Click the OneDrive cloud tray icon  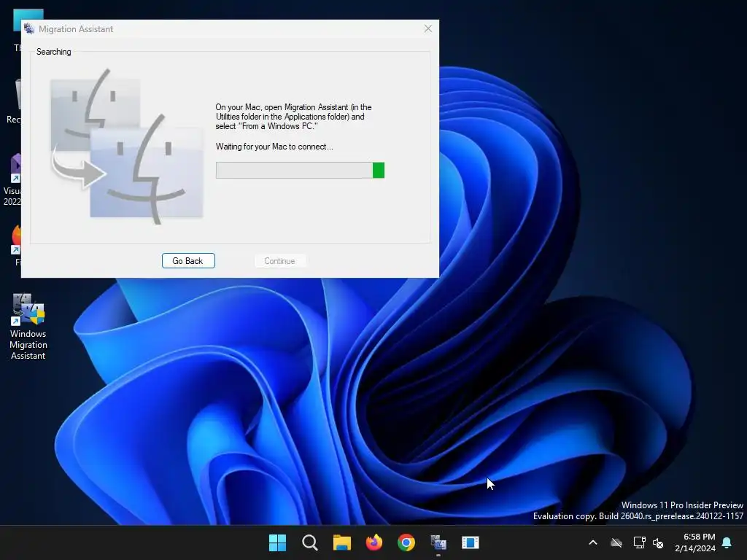[616, 542]
